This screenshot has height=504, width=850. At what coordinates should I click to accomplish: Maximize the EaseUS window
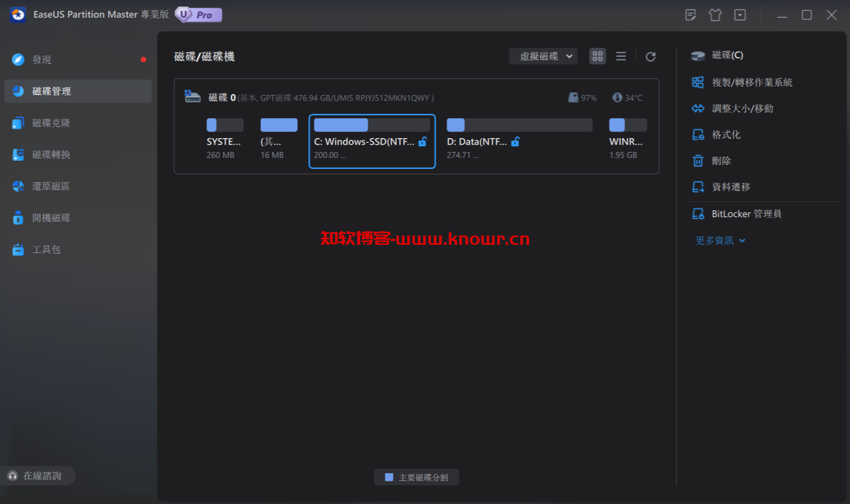[x=807, y=15]
